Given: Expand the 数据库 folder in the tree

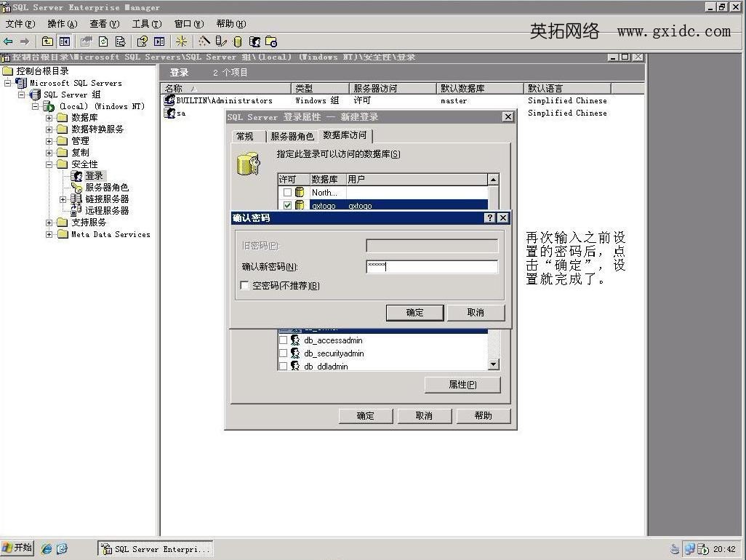Looking at the screenshot, I should [x=49, y=118].
